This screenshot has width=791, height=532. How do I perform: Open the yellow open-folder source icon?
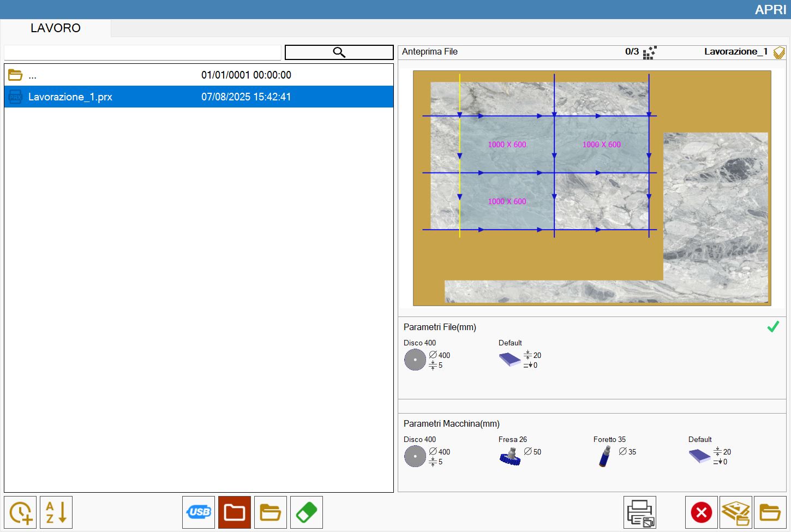point(271,512)
